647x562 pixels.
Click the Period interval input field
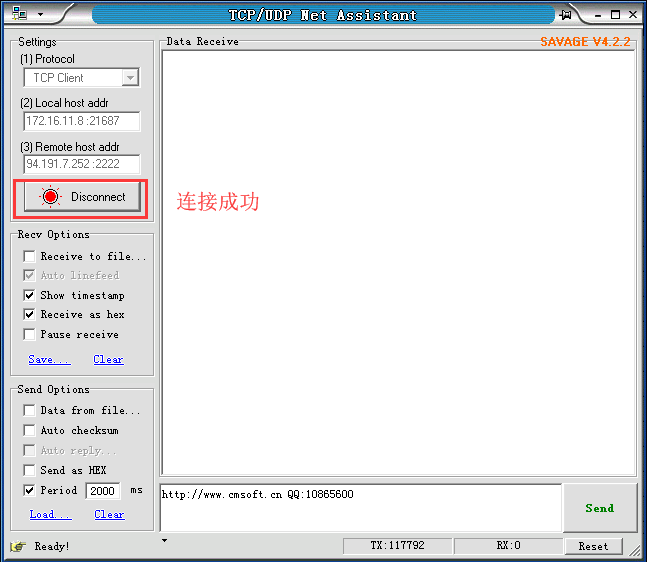pyautogui.click(x=104, y=491)
